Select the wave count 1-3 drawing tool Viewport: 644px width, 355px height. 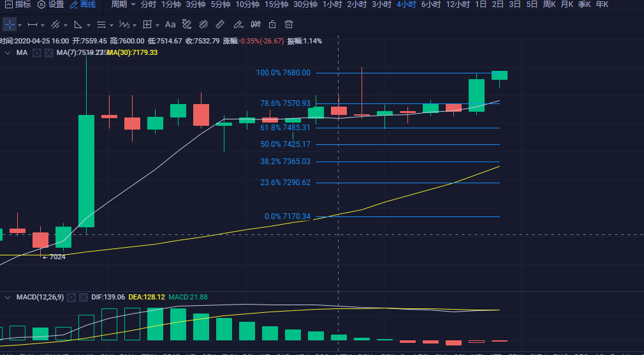[124, 25]
